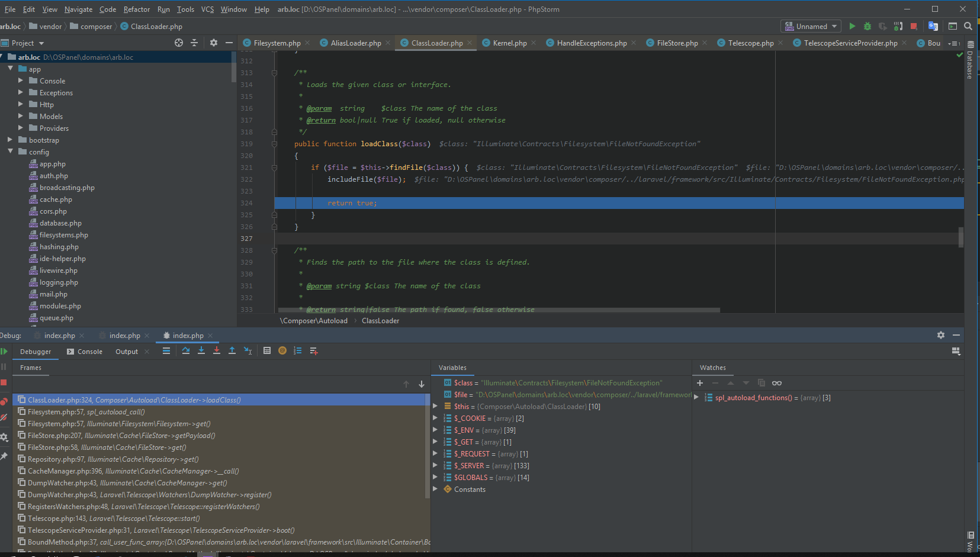This screenshot has width=980, height=557.
Task: Open the Refactor menu
Action: [137, 9]
